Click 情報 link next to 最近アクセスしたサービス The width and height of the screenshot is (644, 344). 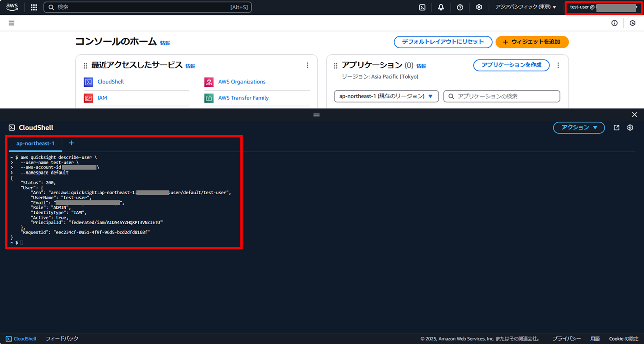coord(190,66)
